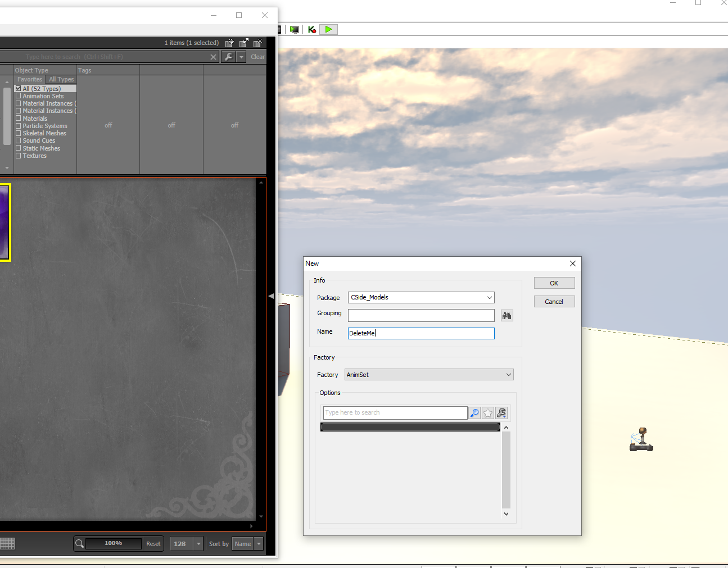Click OK in New dialog
Viewport: 728px width, 568px height.
coord(554,283)
